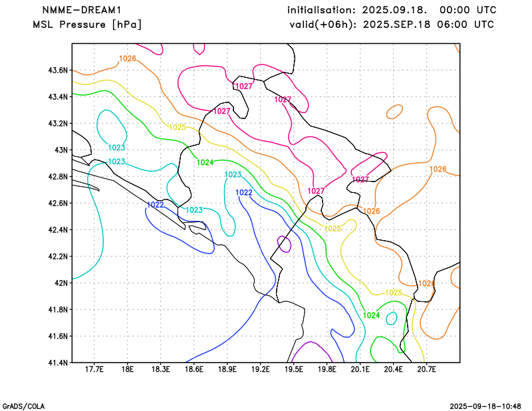Click green 1024 contour label near 41.8N
This screenshot has height=411, width=532.
click(372, 315)
